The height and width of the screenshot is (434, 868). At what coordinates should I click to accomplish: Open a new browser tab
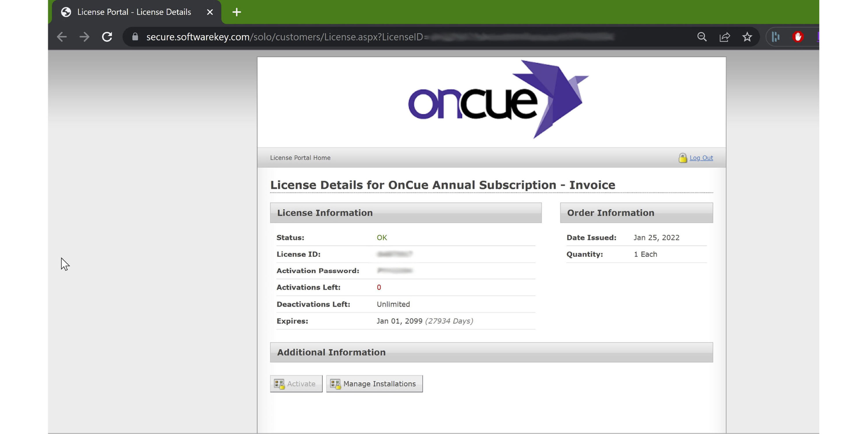pyautogui.click(x=237, y=12)
